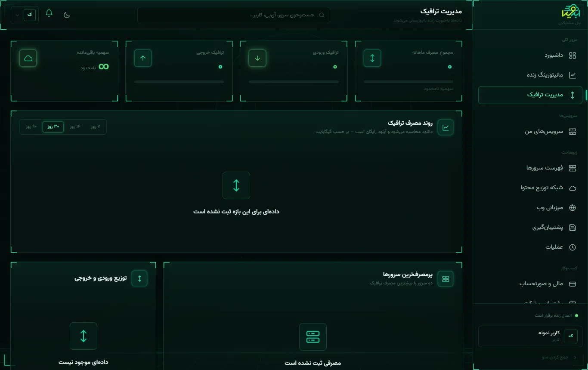The height and width of the screenshot is (370, 588).
Task: Click the down-arrow icon on ترافیک ورودی card
Action: 257,58
